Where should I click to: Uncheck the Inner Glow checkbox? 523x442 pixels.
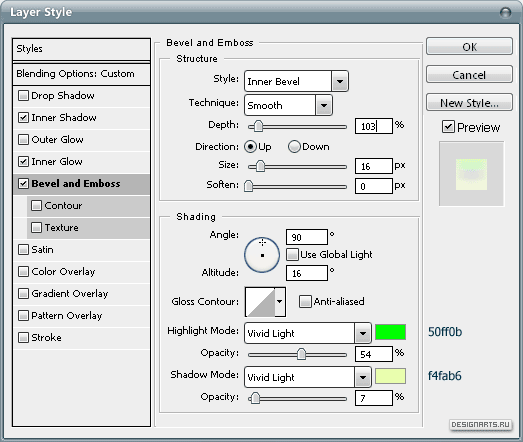23,162
